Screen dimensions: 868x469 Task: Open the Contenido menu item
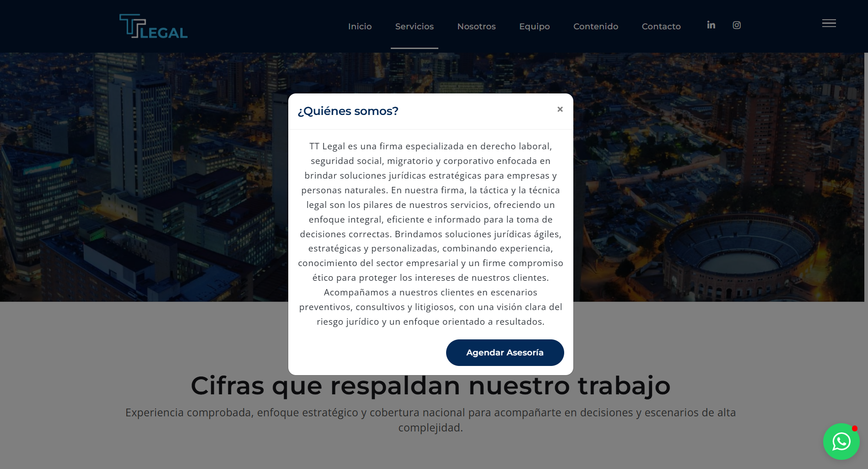(x=595, y=27)
